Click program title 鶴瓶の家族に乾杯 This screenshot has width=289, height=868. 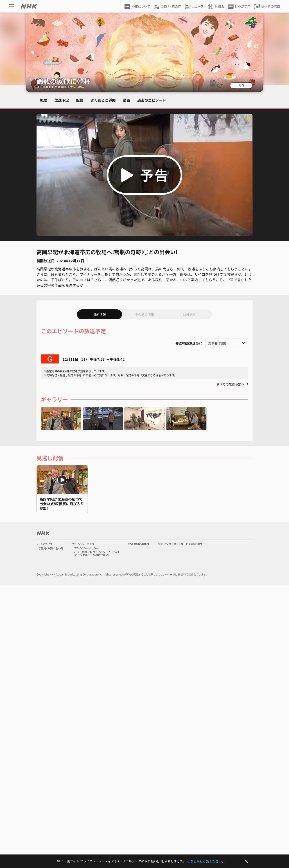[x=63, y=81]
